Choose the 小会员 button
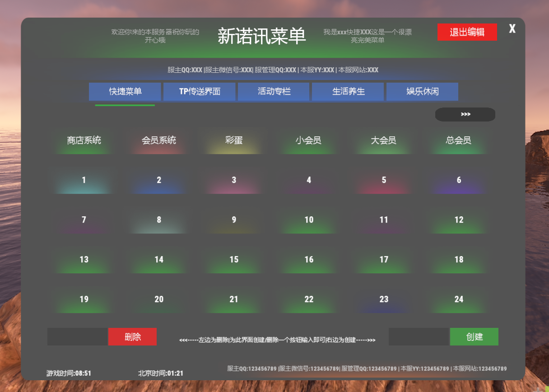 (309, 141)
